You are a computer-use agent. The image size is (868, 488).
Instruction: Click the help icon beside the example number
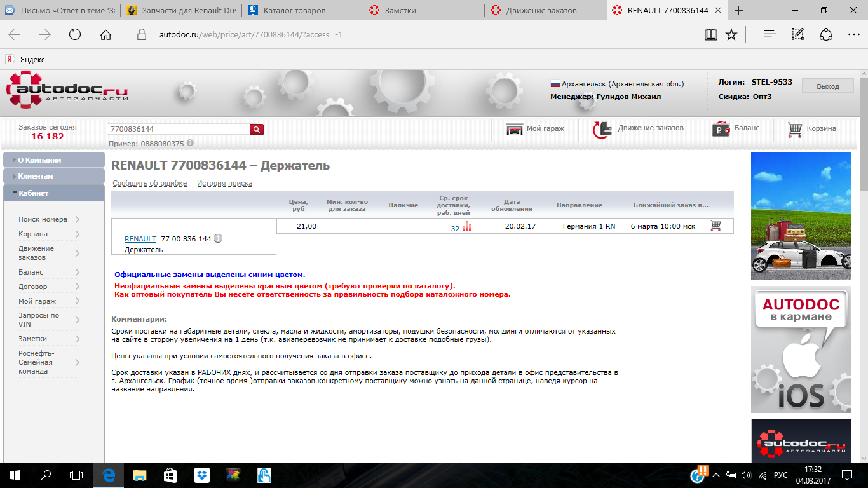(x=190, y=144)
